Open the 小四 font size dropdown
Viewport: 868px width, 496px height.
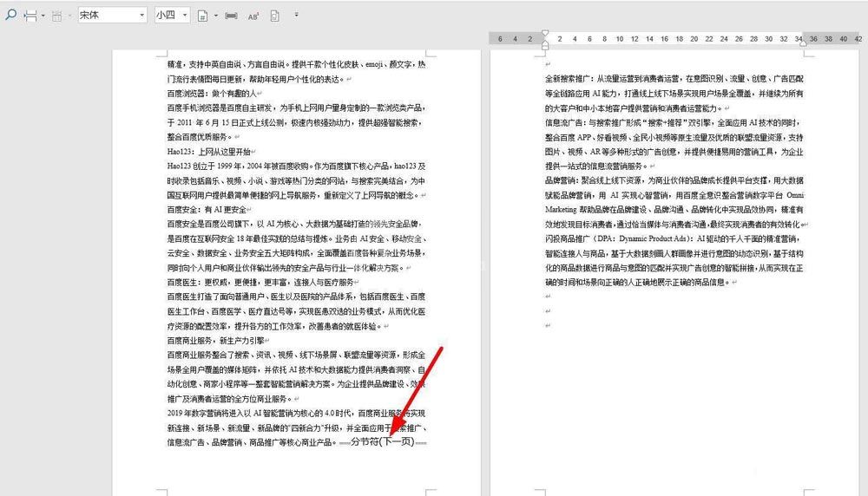point(185,16)
